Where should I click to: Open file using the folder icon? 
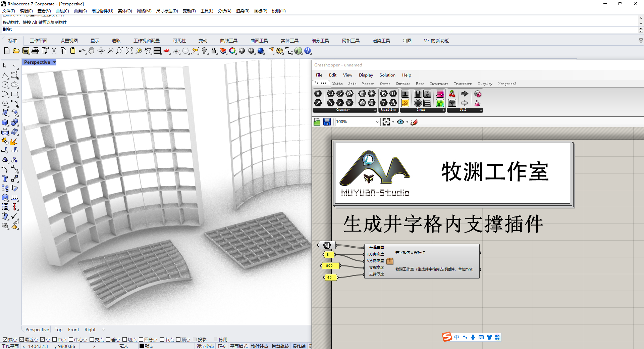[16, 51]
